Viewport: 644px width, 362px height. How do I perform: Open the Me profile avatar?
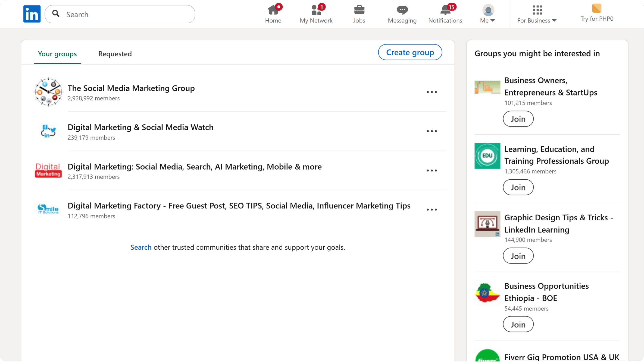pyautogui.click(x=488, y=10)
